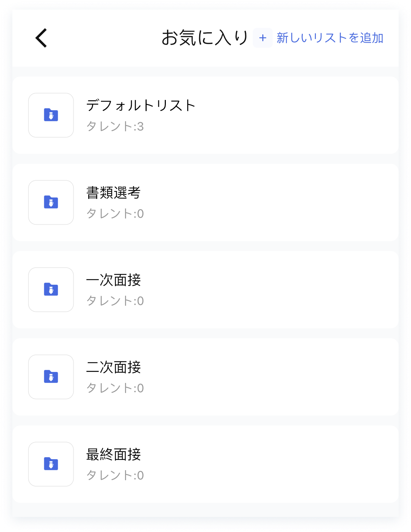This screenshot has width=411, height=532.
Task: Click the plus icon to add a list
Action: click(263, 38)
